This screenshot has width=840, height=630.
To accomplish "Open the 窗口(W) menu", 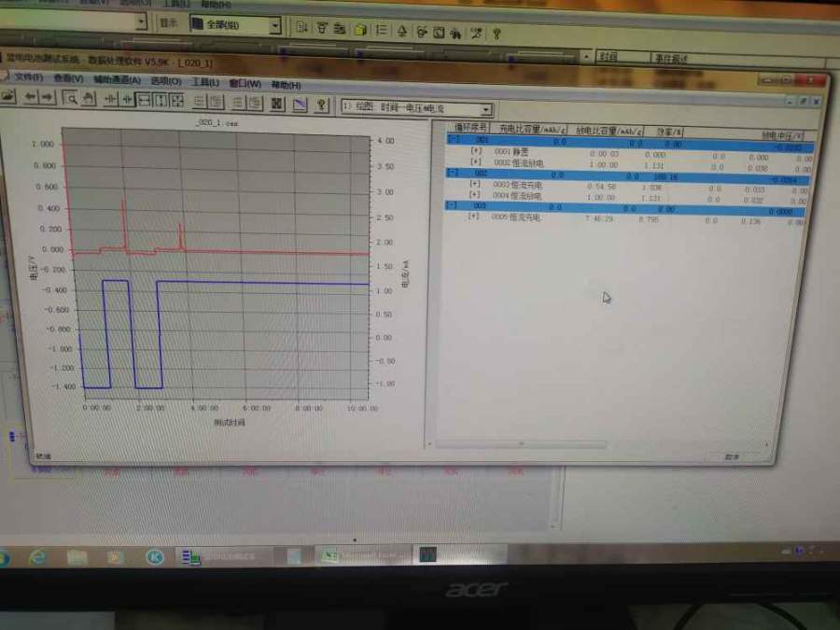I will [x=245, y=83].
